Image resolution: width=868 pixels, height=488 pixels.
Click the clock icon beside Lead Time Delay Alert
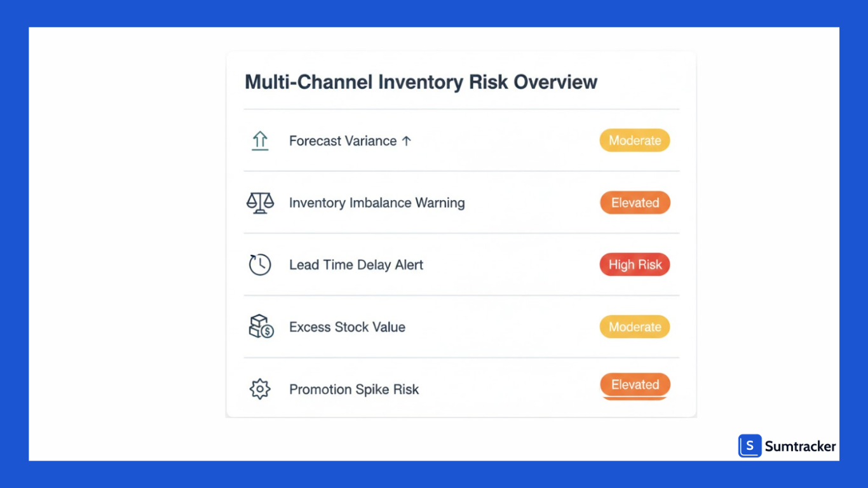[260, 264]
